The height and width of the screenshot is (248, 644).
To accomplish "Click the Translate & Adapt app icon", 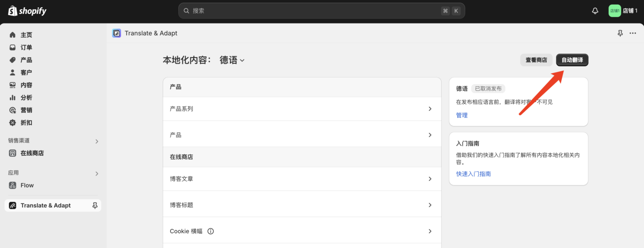I will 117,33.
